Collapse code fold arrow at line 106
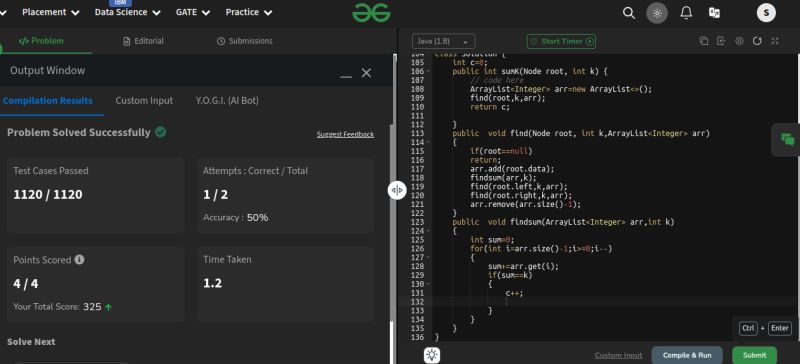Image resolution: width=800 pixels, height=364 pixels. click(428, 71)
